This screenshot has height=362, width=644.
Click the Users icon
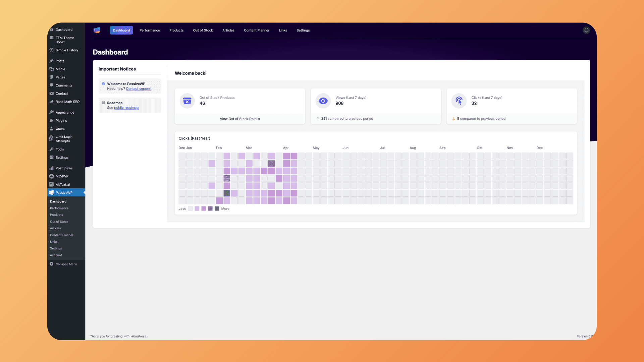point(52,129)
